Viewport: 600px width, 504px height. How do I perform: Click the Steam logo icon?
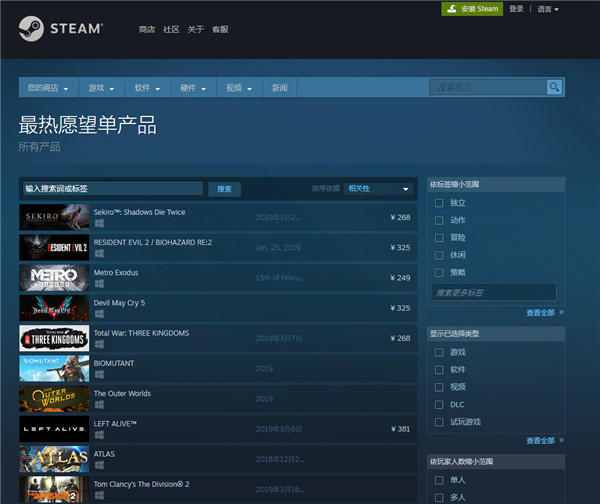click(31, 28)
